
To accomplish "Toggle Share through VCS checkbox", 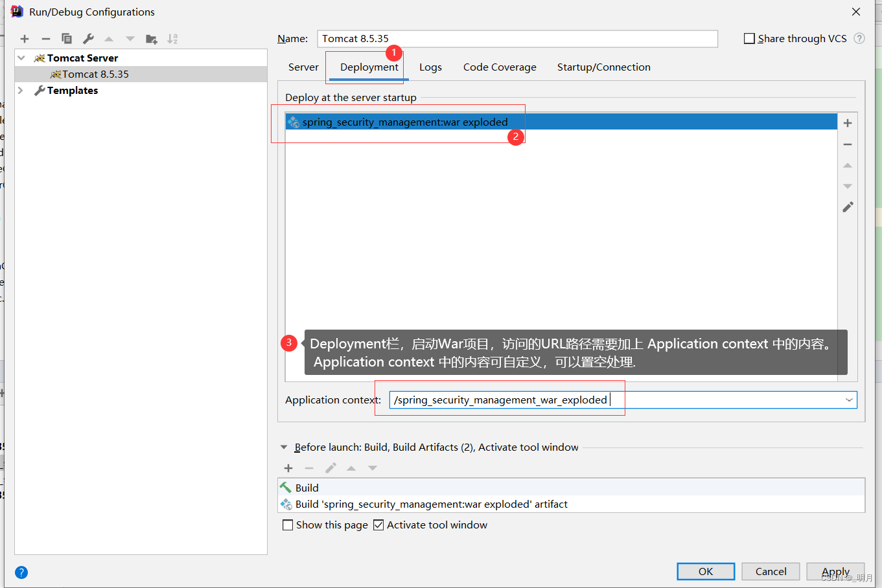I will pyautogui.click(x=749, y=38).
